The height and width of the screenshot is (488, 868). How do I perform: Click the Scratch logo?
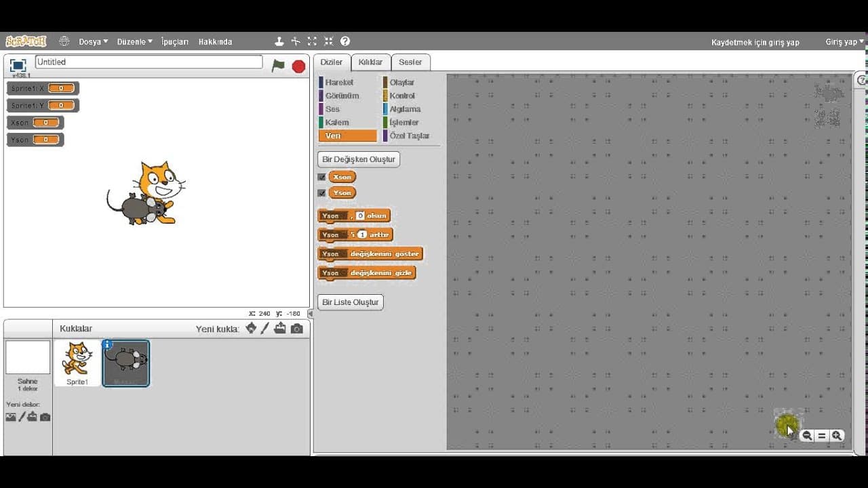pos(26,41)
